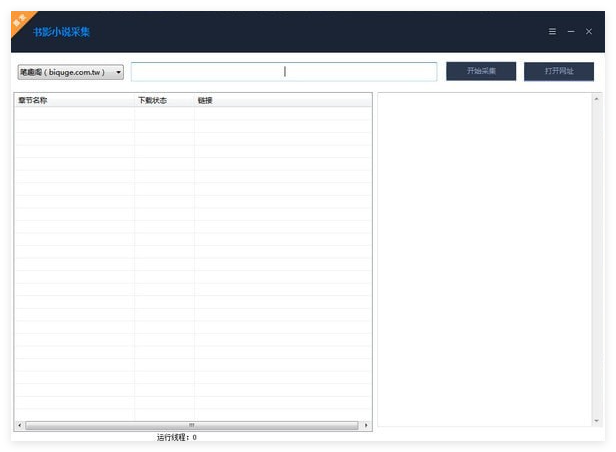This screenshot has height=452, width=616.
Task: Minimize the novel collector window
Action: (570, 32)
